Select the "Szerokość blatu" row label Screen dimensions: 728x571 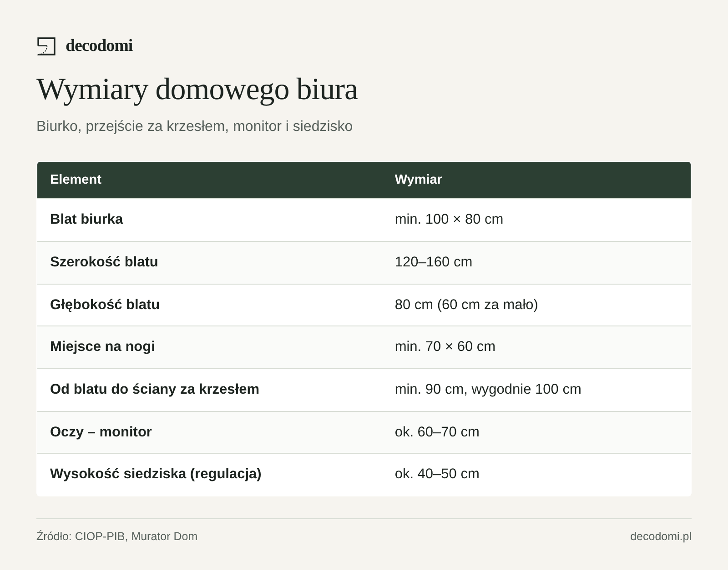tap(104, 262)
